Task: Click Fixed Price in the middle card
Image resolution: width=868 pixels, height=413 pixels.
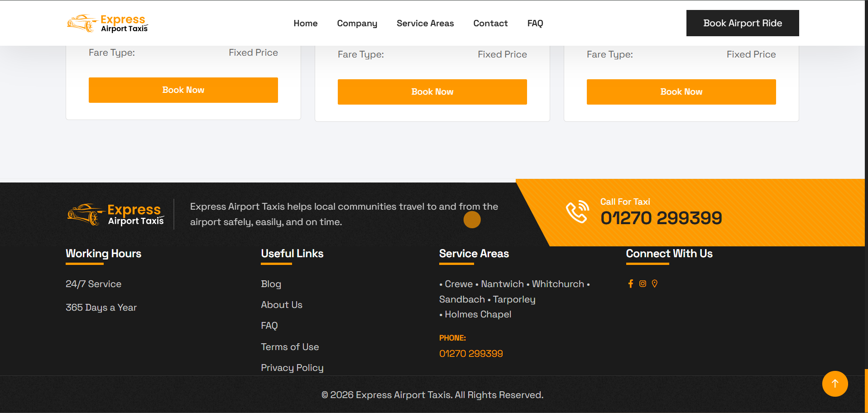Action: 502,54
